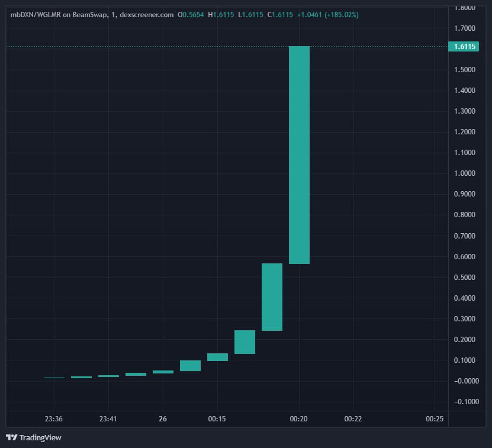
Task: Click the date label 26 on time axis
Action: click(x=163, y=419)
